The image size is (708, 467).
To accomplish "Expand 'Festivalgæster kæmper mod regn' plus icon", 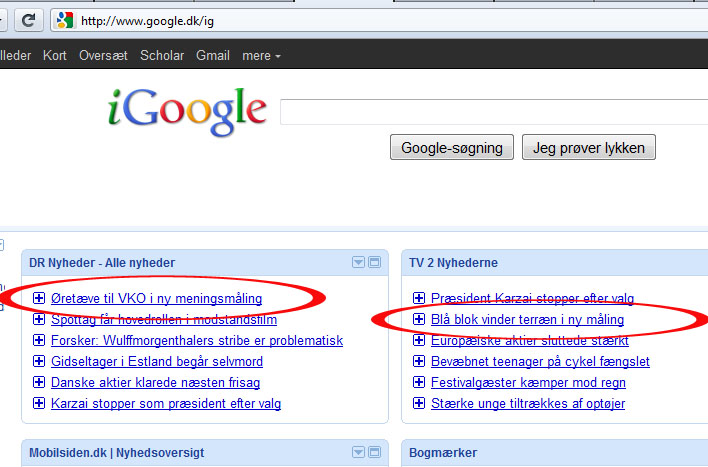I will (x=419, y=382).
